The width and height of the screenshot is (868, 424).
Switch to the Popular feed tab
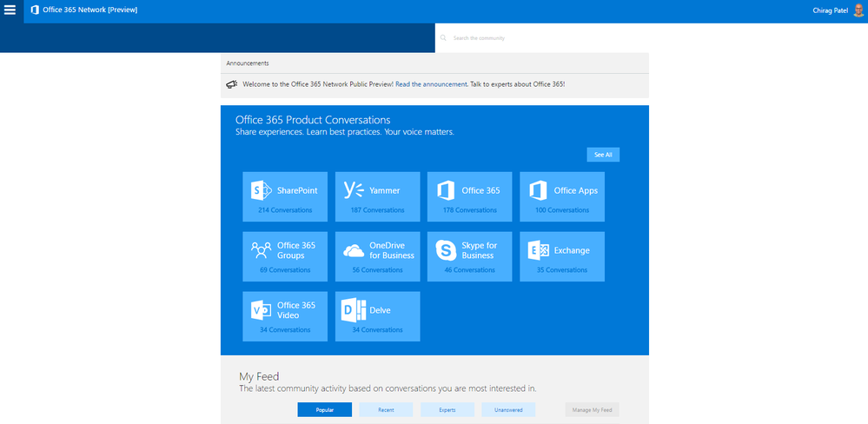click(x=324, y=409)
